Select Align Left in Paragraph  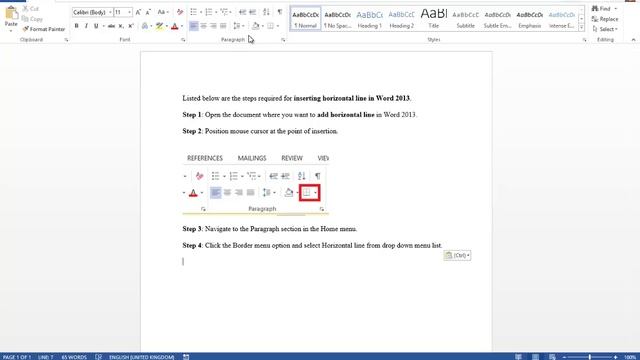coord(193,26)
